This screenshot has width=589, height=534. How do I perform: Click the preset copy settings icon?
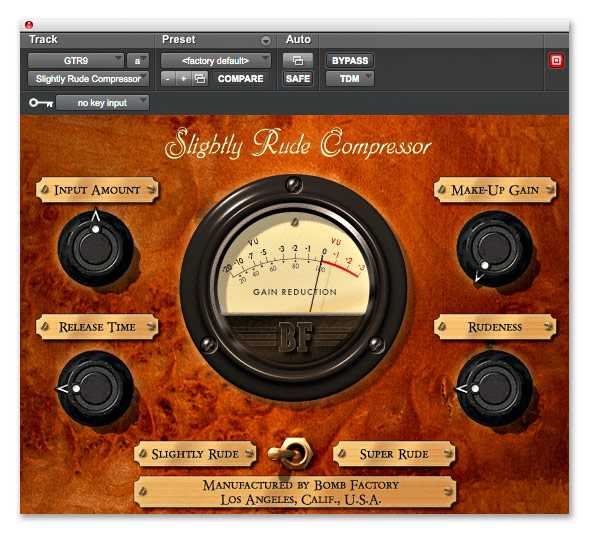click(x=199, y=78)
